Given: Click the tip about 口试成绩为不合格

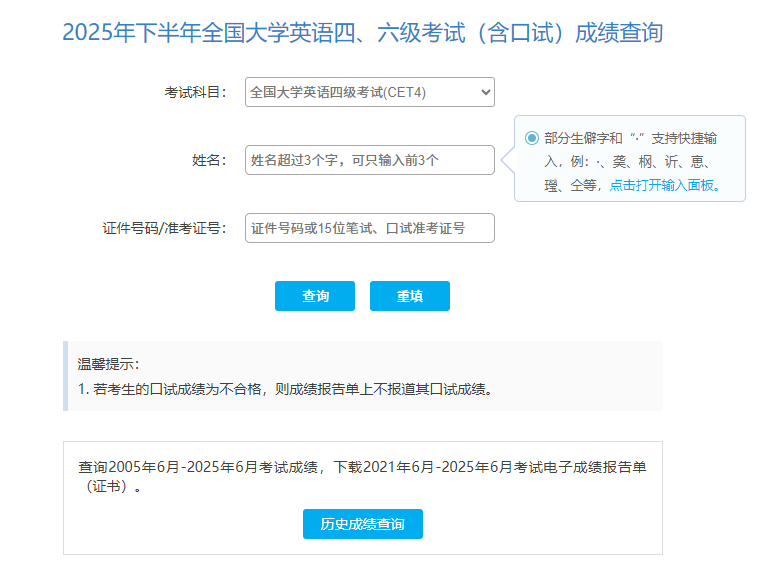Looking at the screenshot, I should 285,389.
